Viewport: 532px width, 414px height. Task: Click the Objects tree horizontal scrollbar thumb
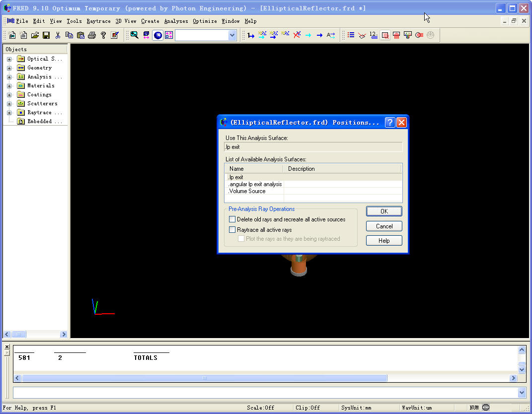19,334
